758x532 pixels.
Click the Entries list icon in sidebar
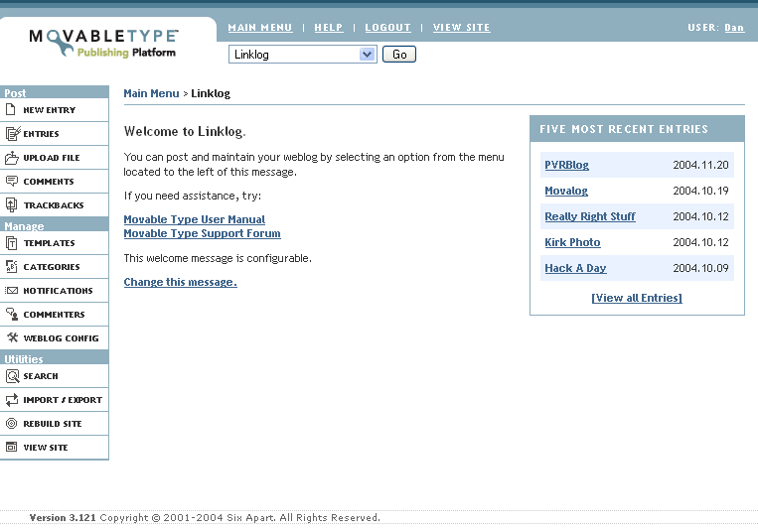[12, 134]
